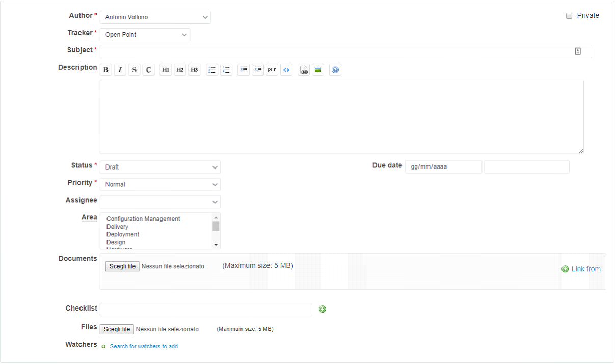Click Scegli file button under Documents
The height and width of the screenshot is (364, 616).
(122, 266)
